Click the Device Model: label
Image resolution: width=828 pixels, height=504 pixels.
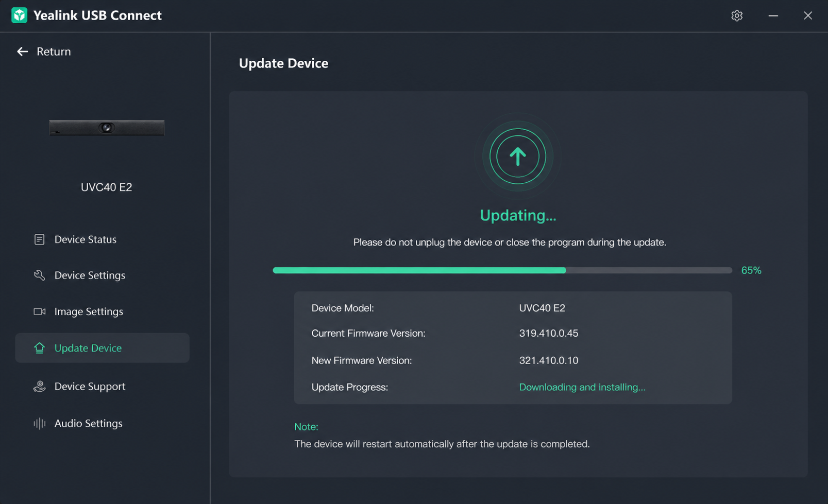[343, 308]
